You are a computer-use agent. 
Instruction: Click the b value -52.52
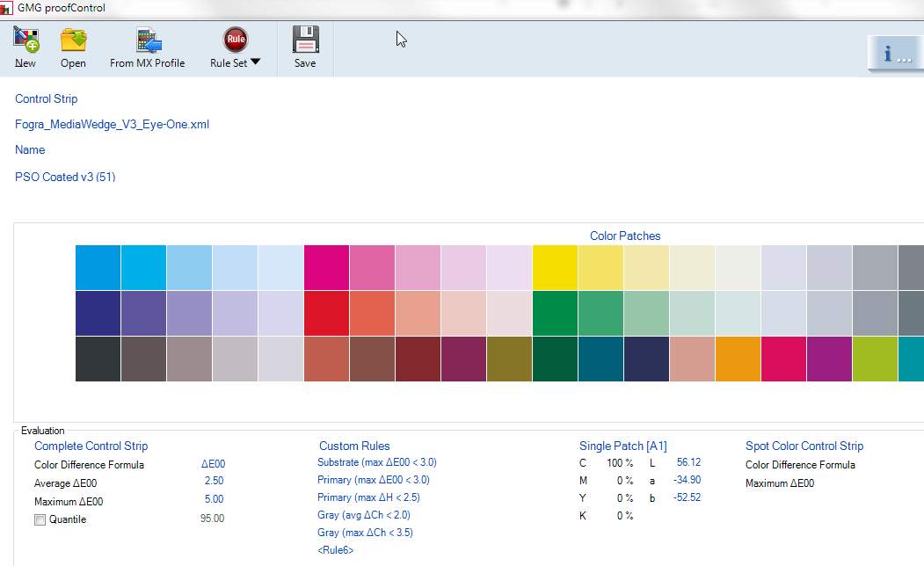coord(688,497)
